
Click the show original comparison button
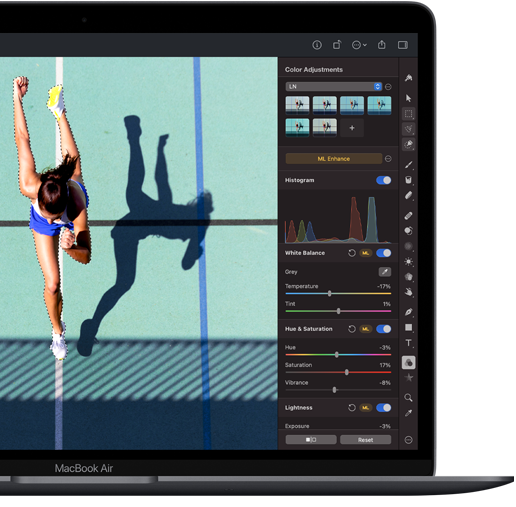[311, 440]
